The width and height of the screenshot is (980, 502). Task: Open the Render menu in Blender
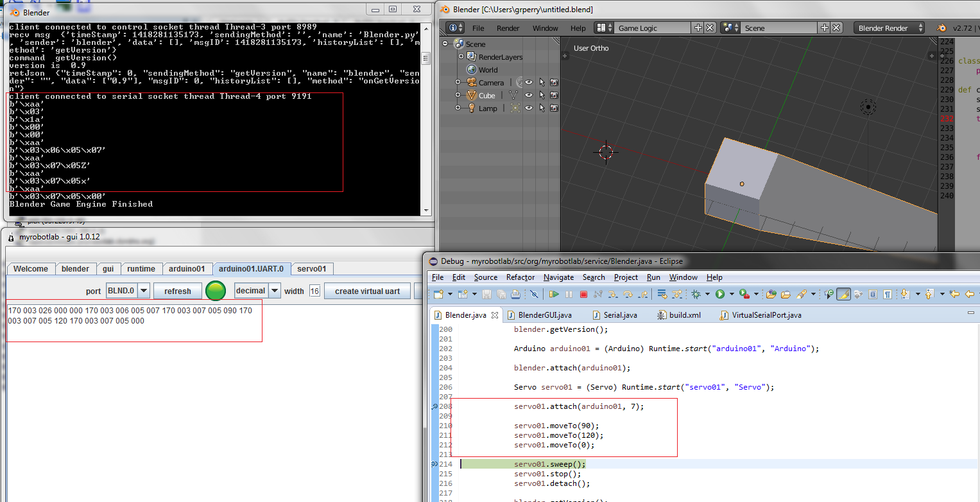[x=508, y=28]
